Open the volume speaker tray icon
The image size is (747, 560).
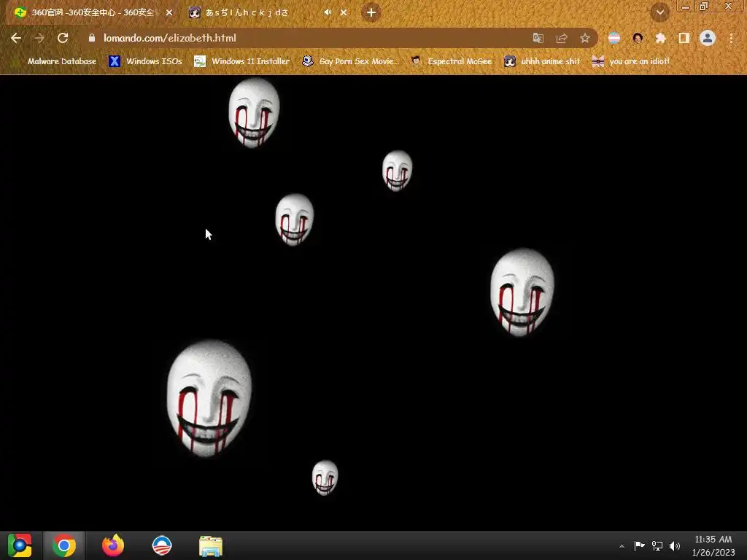pyautogui.click(x=675, y=545)
